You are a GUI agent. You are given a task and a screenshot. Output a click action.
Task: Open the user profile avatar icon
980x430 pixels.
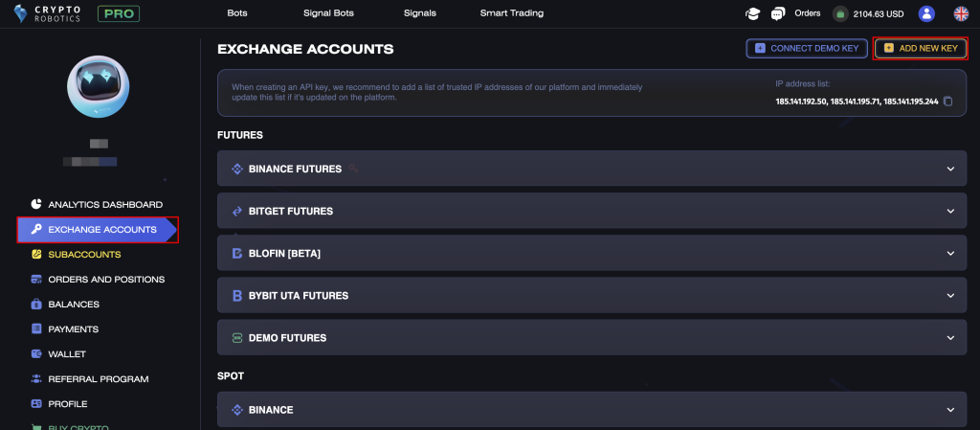pos(926,13)
